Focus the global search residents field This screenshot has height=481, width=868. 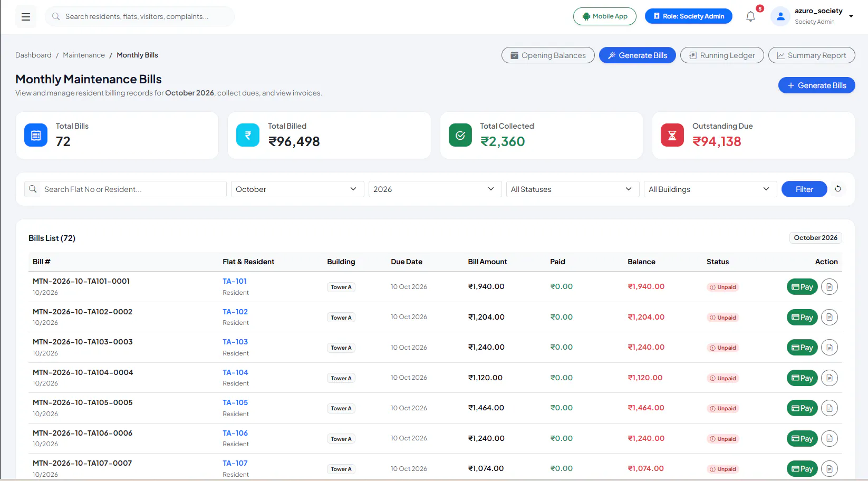pyautogui.click(x=140, y=16)
